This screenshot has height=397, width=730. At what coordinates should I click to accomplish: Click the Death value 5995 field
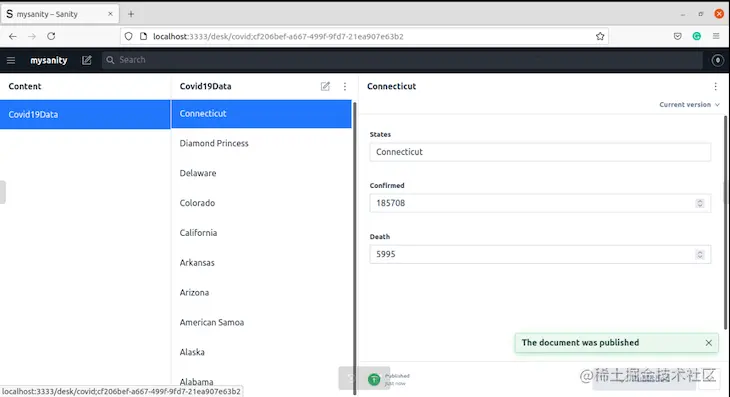pos(540,255)
